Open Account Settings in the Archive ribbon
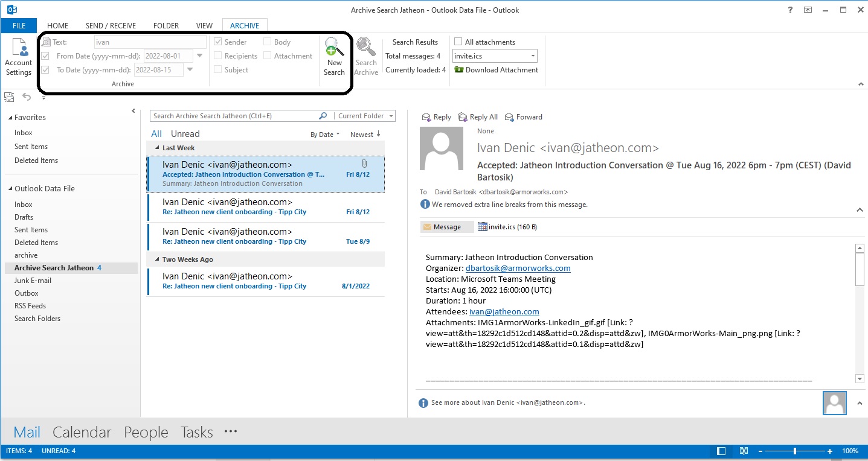868x461 pixels. click(x=19, y=57)
